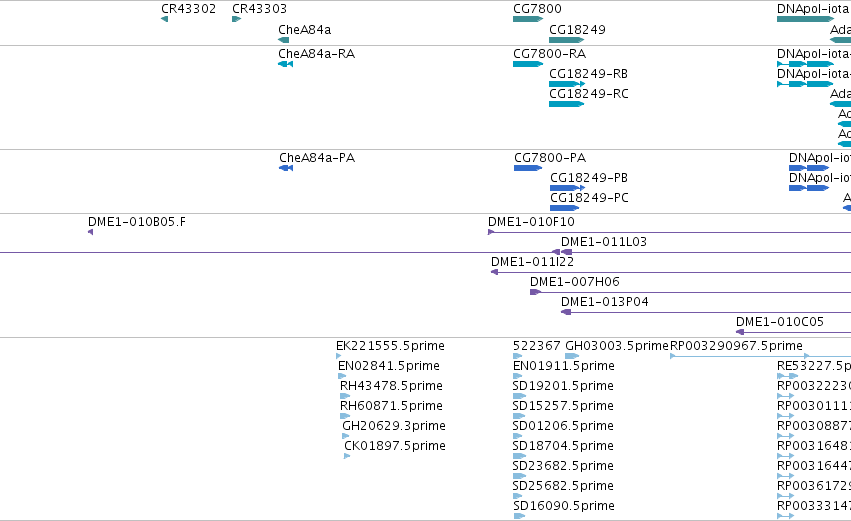Select the DME1-010C05 clone arrow

pyautogui.click(x=740, y=332)
